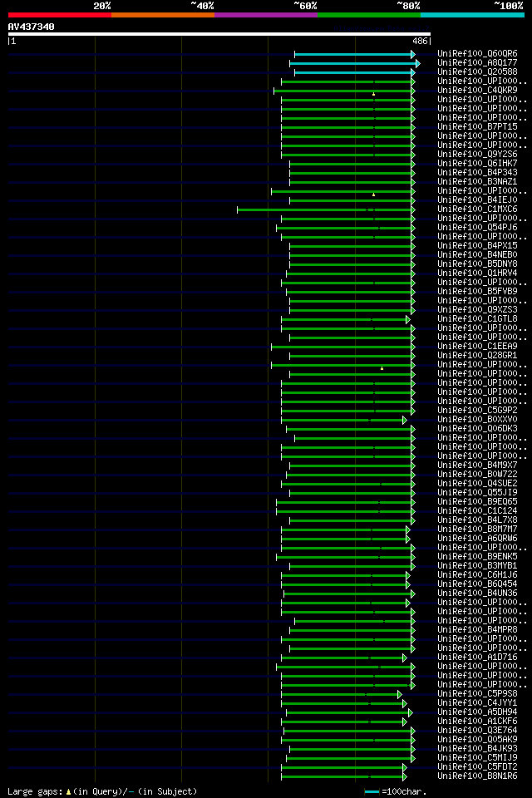Screen dimensions: 532x798
Task: Select hit UniRef100_C1GTL8
Action: point(477,319)
